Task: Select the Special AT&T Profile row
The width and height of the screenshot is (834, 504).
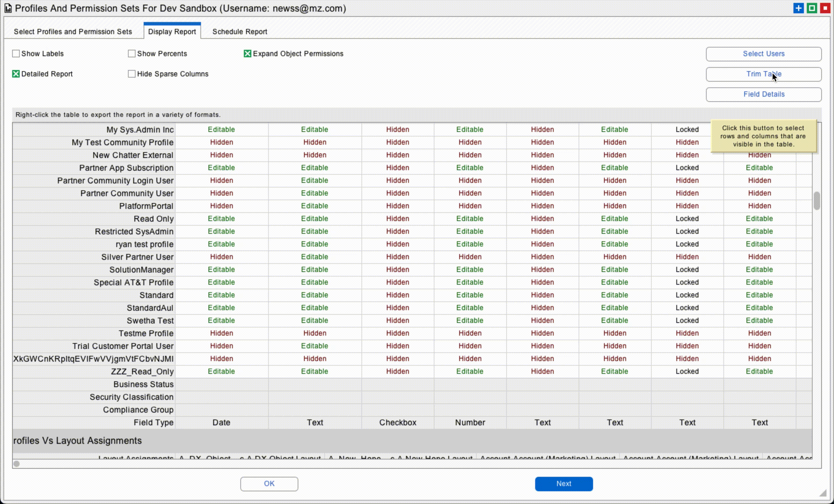Action: 94,282
